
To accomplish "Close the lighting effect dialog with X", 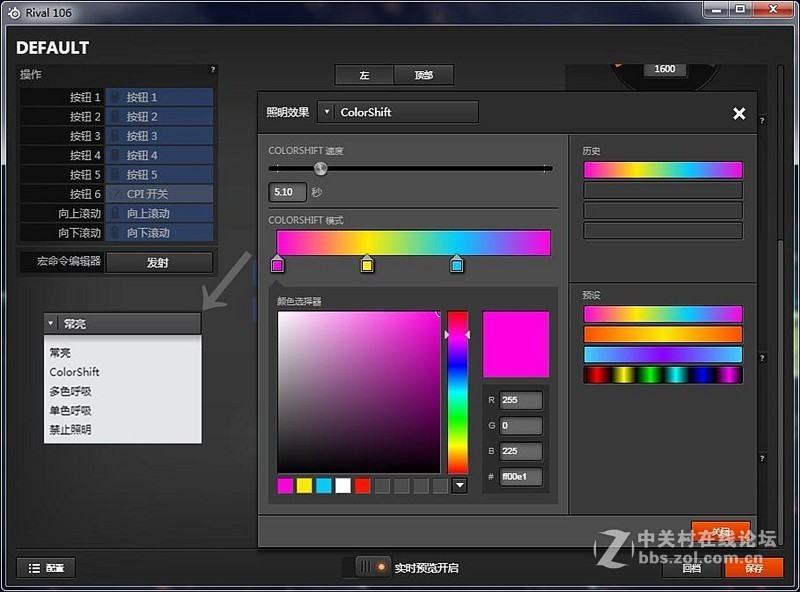I will [739, 114].
